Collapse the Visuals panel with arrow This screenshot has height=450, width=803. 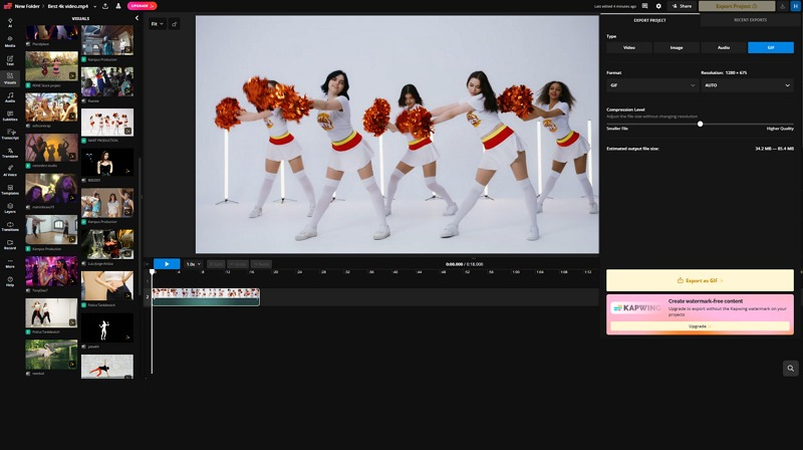point(137,18)
